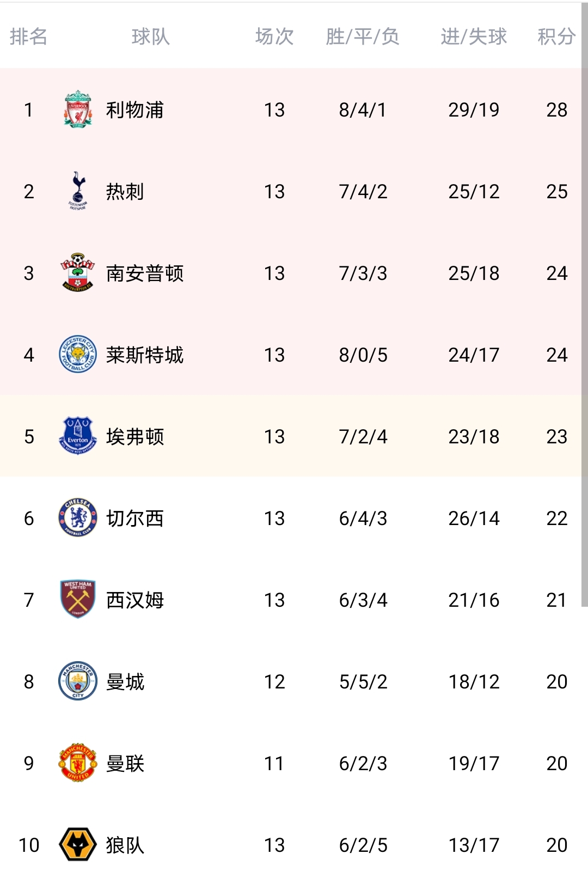
Task: Select the Southampton club badge
Action: (78, 273)
